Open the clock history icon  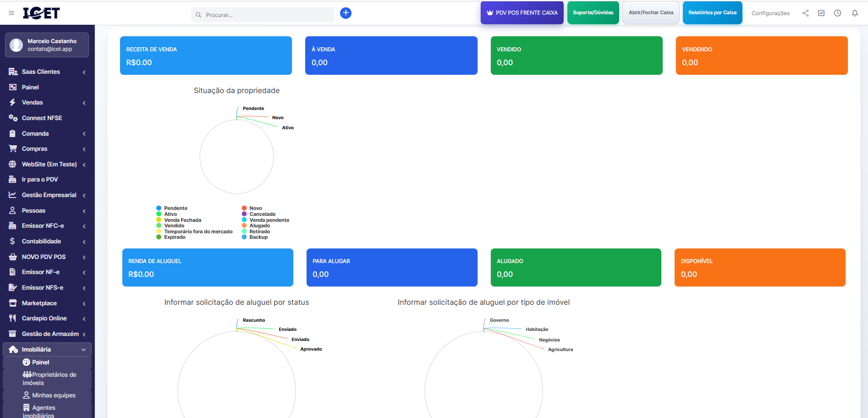[x=837, y=13]
